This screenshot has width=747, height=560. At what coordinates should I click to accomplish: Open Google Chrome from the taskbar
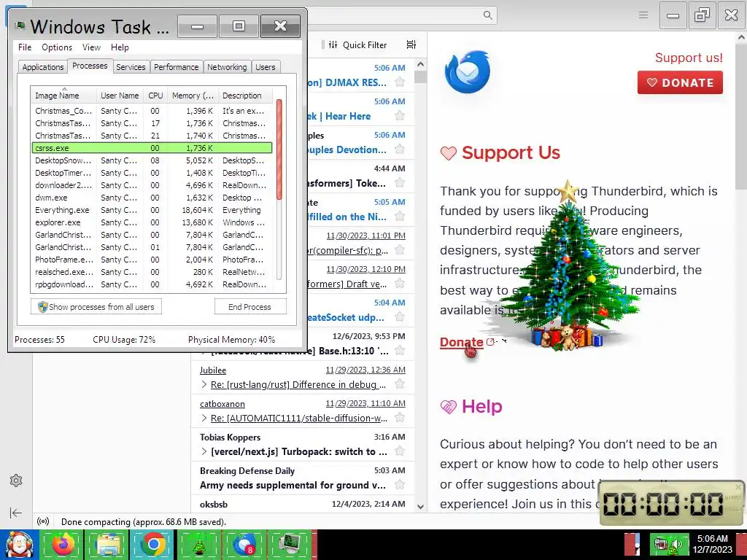[153, 544]
